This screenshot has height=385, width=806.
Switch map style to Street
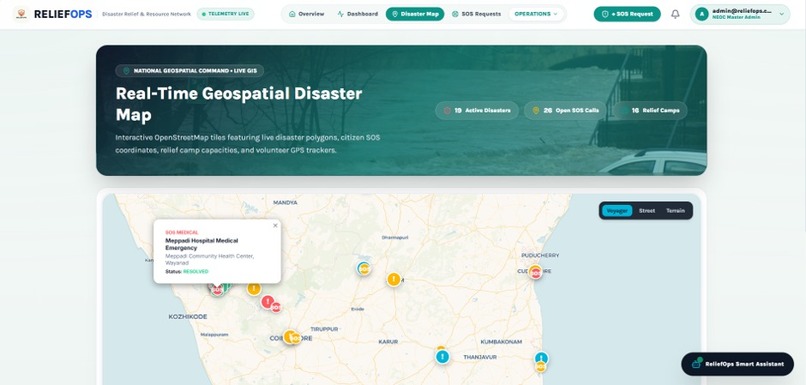coord(647,211)
